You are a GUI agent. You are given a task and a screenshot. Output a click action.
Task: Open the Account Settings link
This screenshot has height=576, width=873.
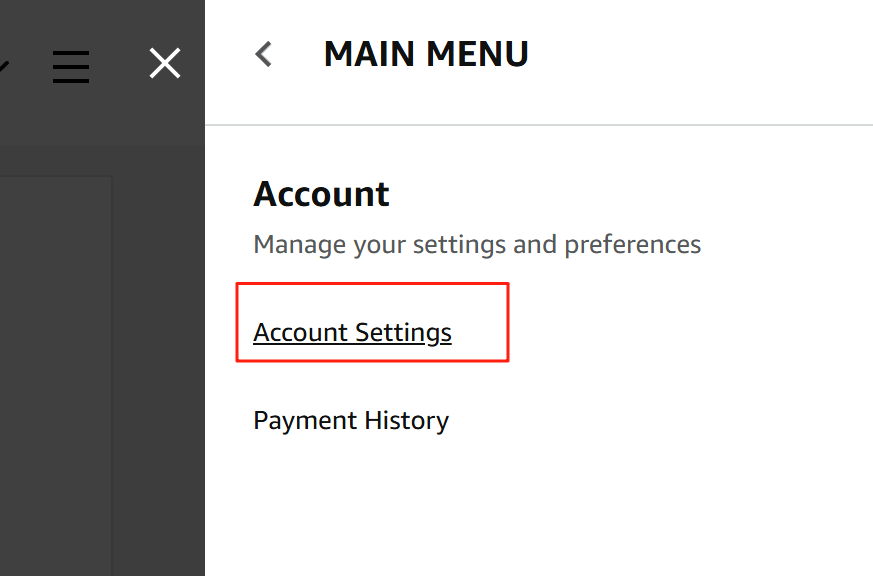pyautogui.click(x=352, y=333)
